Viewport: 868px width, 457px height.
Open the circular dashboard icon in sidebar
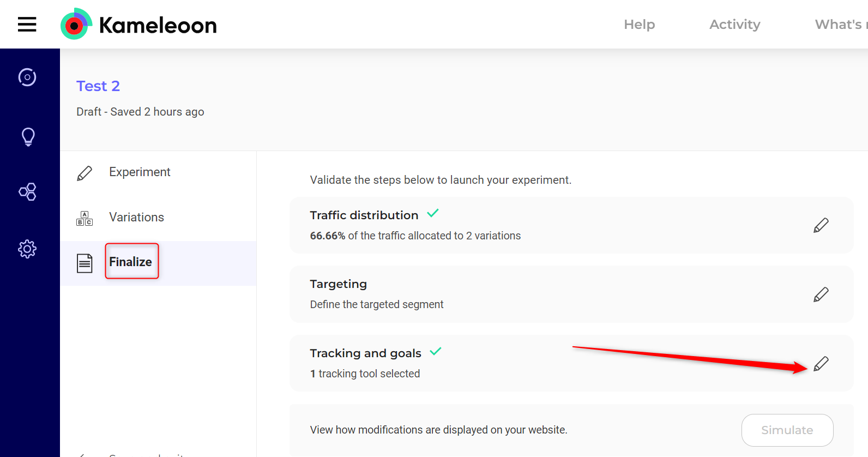[x=27, y=77]
